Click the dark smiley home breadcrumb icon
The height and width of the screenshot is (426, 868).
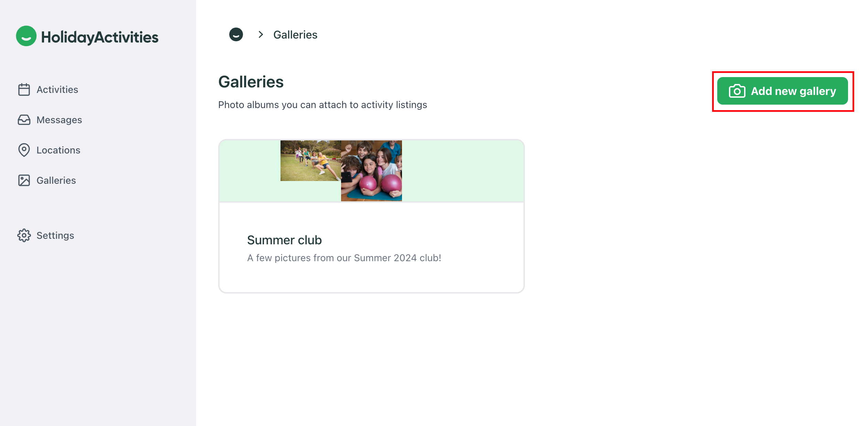[x=236, y=34]
